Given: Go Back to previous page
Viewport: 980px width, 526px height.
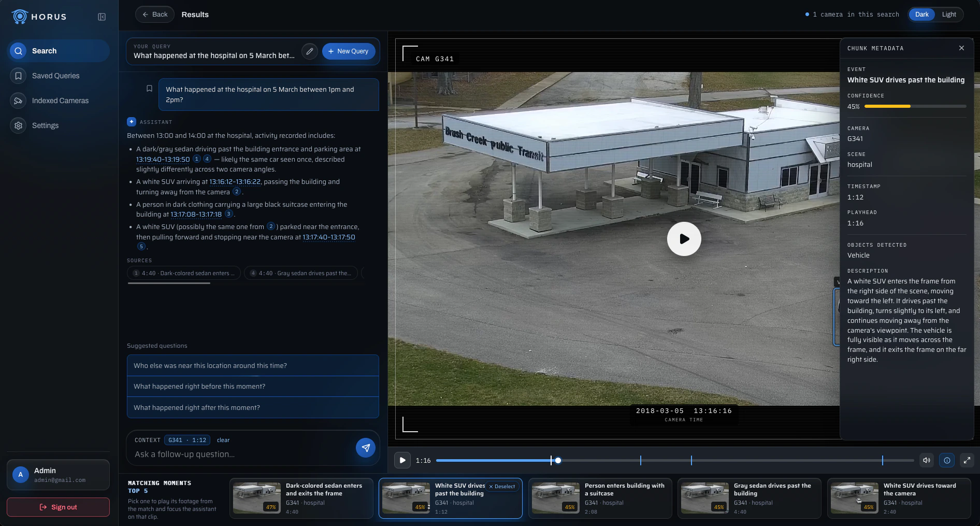Looking at the screenshot, I should (x=155, y=15).
